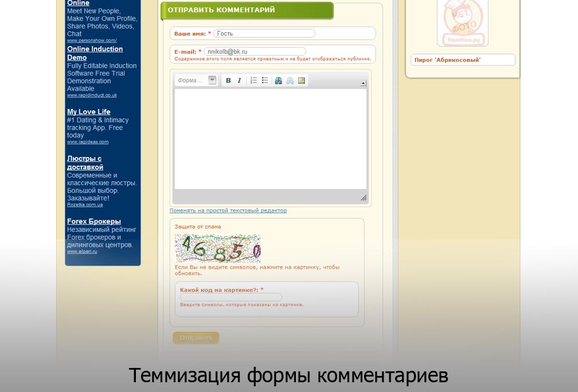Viewport: 578px width, 392px height.
Task: Open the 'My Love Life' ad link
Action: click(x=89, y=112)
